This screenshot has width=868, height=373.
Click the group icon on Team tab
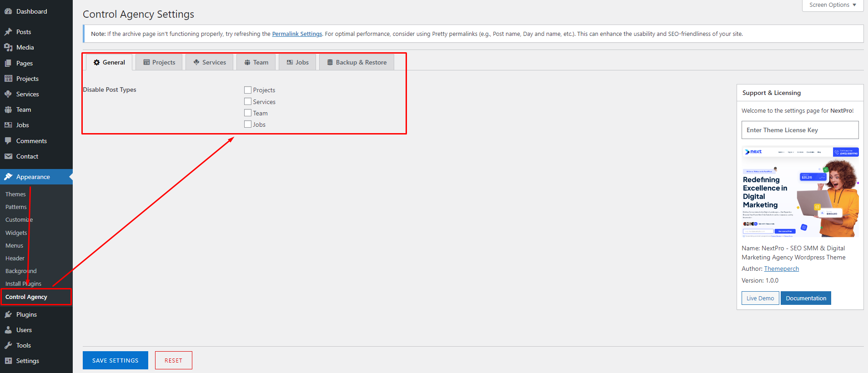point(247,62)
